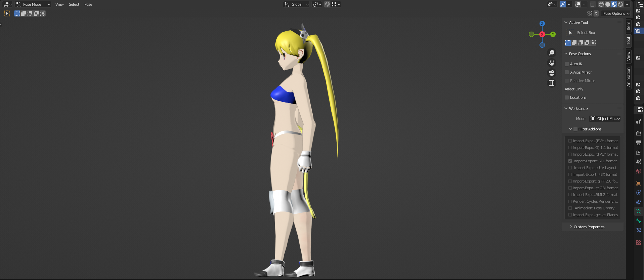Screen dimensions: 644x280
Task: Toggle the camera view icon
Action: point(552,73)
